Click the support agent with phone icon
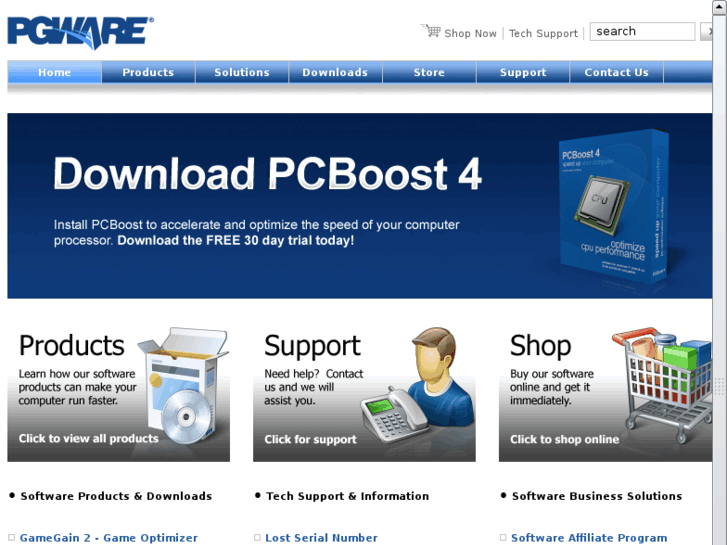 (x=418, y=385)
